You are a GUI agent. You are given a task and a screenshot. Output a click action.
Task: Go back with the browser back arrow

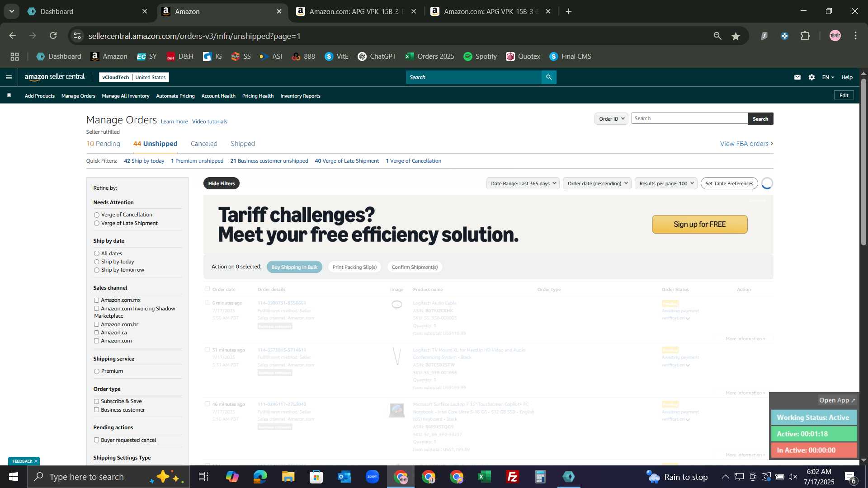pyautogui.click(x=13, y=36)
